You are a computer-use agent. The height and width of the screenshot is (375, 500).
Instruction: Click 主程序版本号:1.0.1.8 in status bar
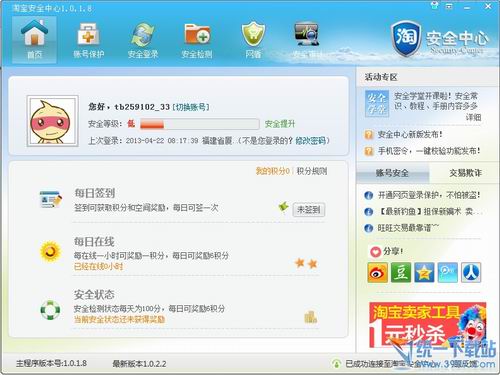(51, 363)
